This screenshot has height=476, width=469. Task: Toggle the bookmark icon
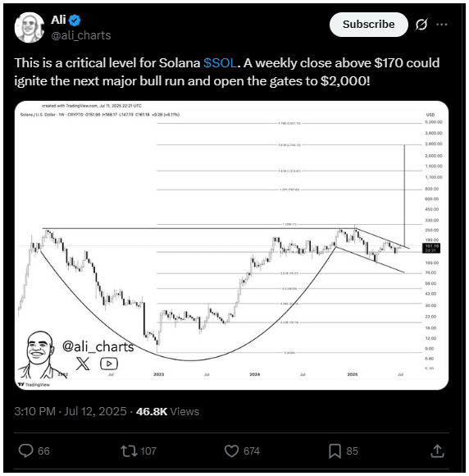coord(335,451)
